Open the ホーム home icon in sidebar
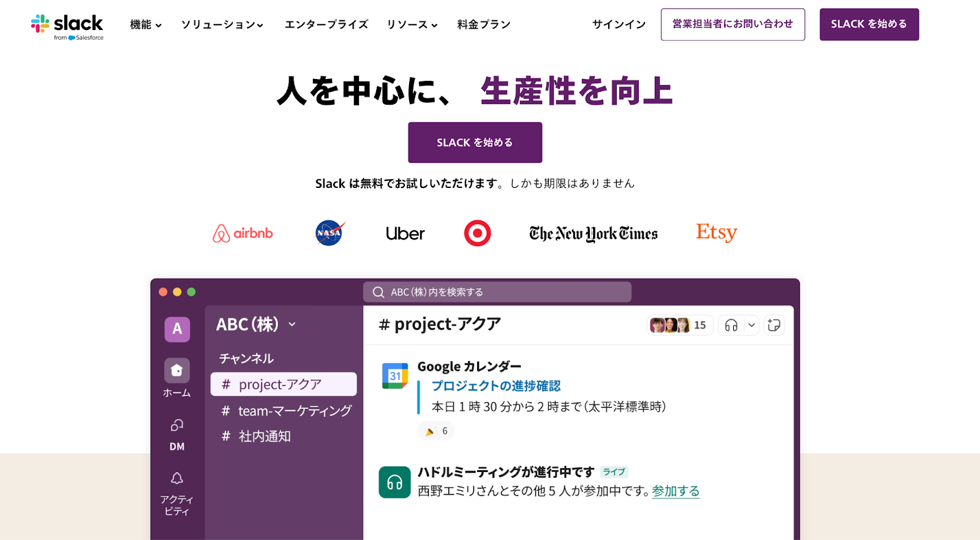980x540 pixels. (x=176, y=370)
